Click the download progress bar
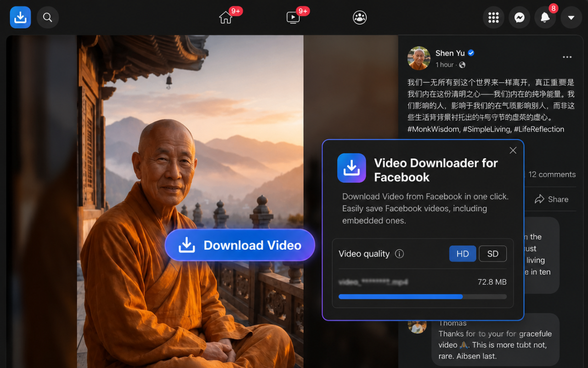This screenshot has height=368, width=588. (x=423, y=297)
